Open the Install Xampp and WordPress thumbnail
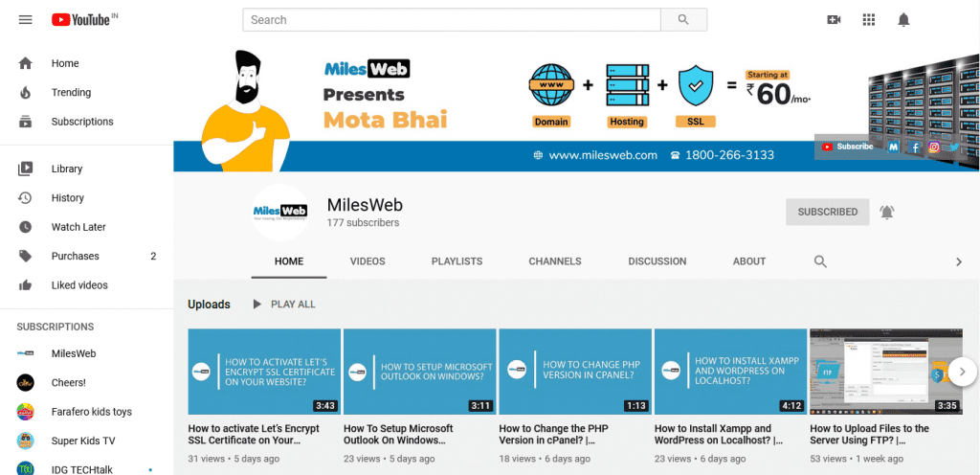The width and height of the screenshot is (980, 475). tap(730, 372)
